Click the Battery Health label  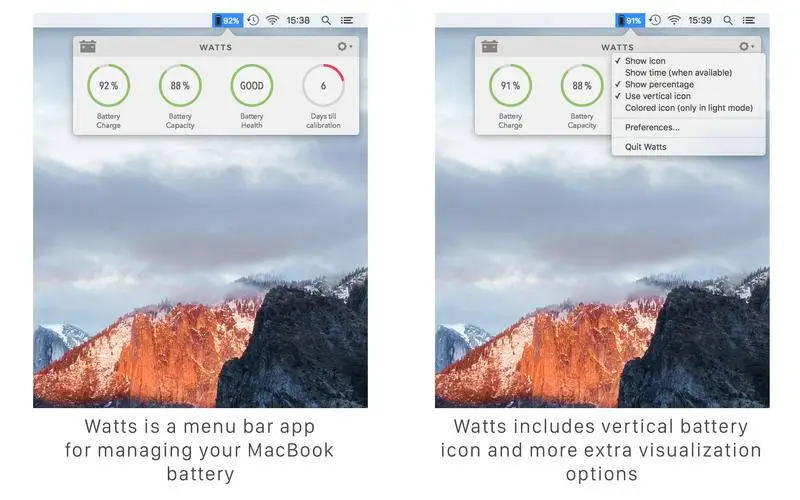coord(252,121)
